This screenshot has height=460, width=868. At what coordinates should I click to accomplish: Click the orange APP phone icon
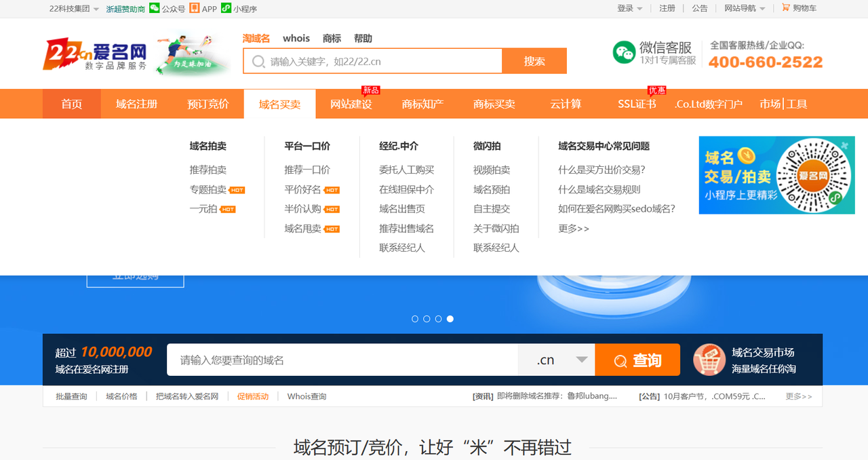click(x=195, y=8)
